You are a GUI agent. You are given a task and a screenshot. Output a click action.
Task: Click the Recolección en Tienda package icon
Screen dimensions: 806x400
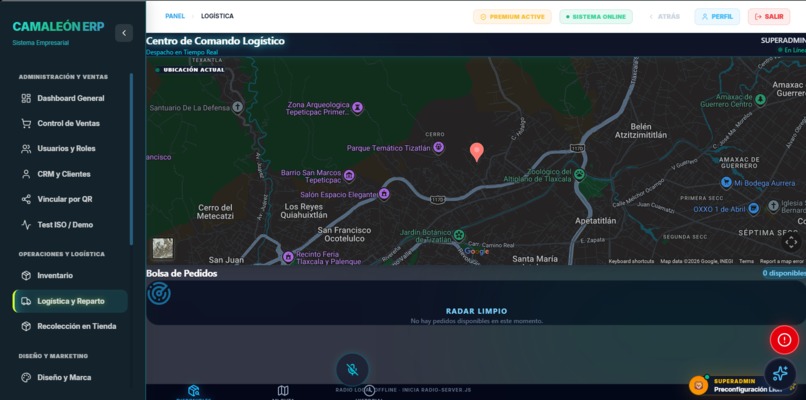tap(26, 326)
